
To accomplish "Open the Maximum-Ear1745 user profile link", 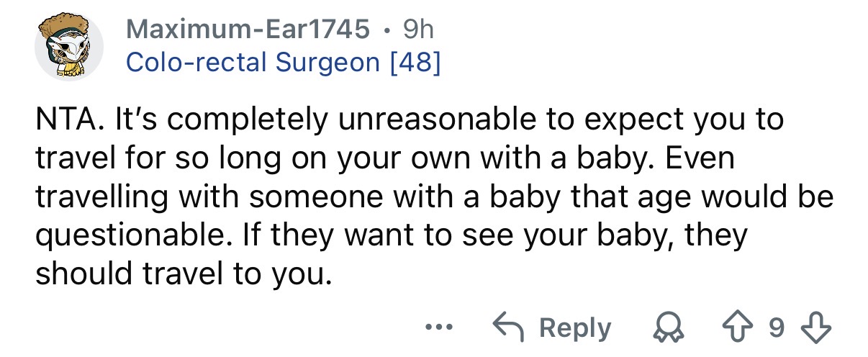I will click(249, 30).
